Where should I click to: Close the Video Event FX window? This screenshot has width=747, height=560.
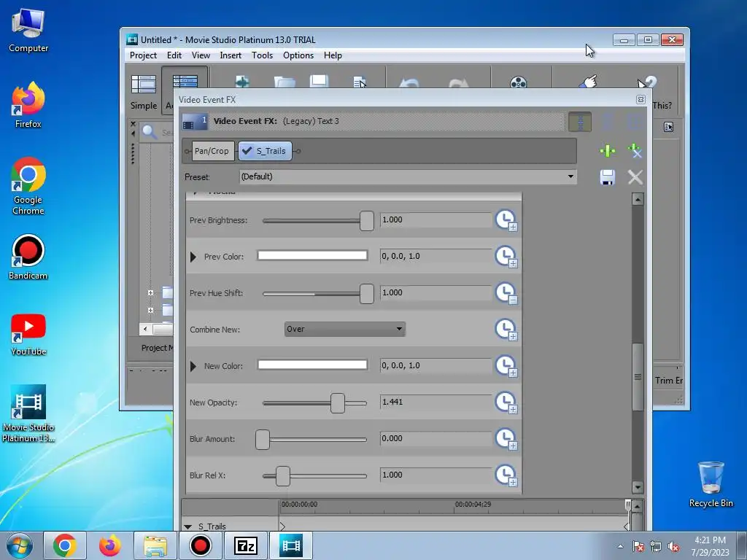tap(640, 99)
